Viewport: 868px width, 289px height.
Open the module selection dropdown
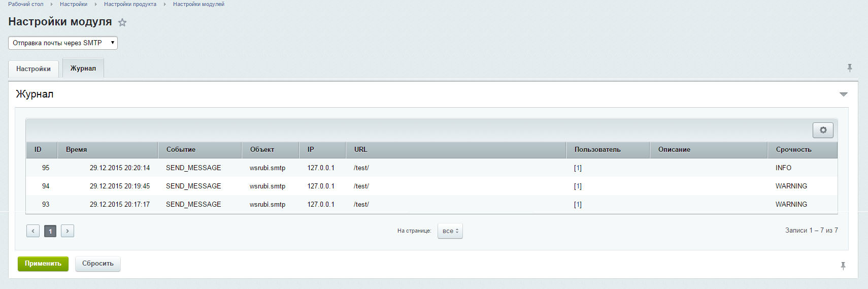coord(63,43)
